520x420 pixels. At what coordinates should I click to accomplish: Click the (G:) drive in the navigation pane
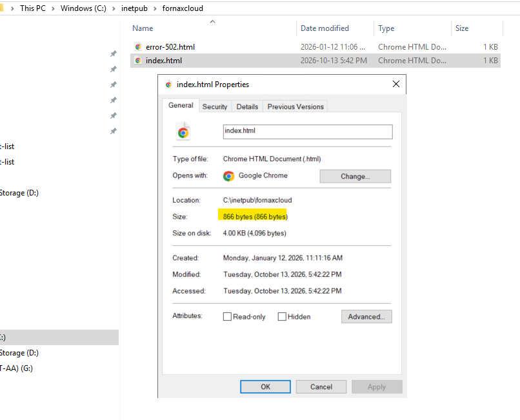pos(17,368)
